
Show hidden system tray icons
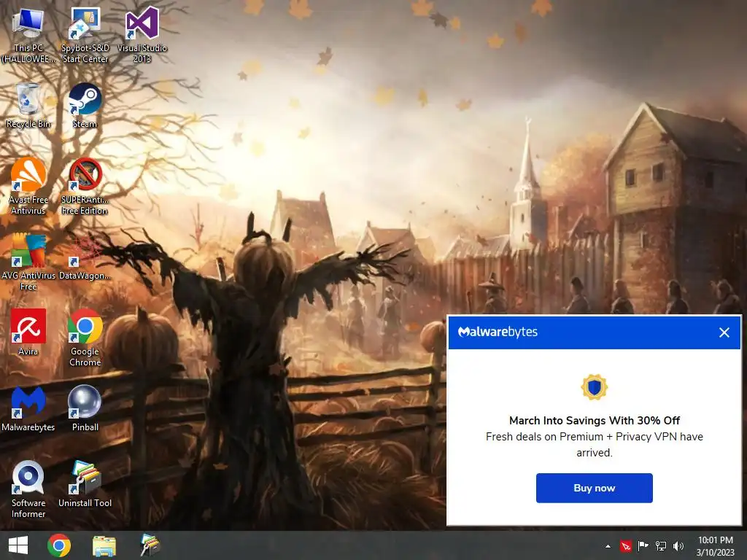[608, 546]
